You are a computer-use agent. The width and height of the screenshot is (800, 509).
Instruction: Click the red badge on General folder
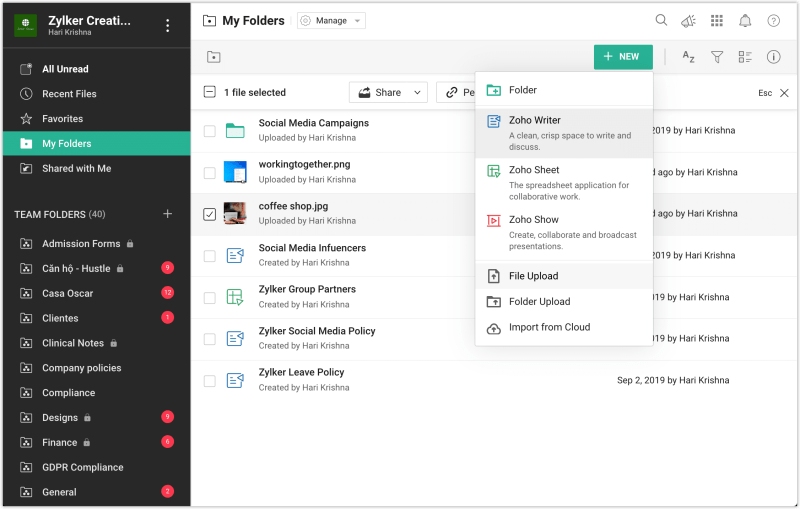tap(167, 491)
